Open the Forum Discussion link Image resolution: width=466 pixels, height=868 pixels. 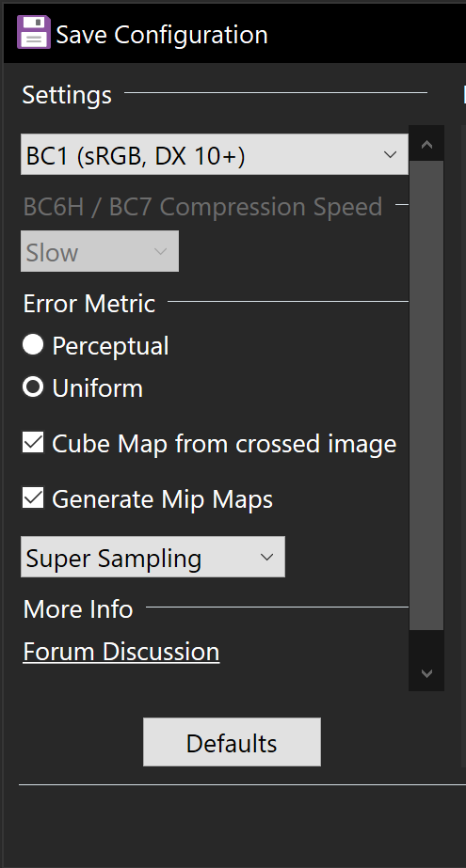pyautogui.click(x=121, y=652)
